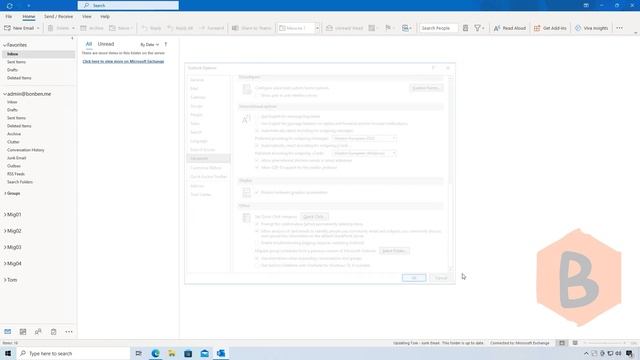
Task: Click the Unread/Read envelope icon
Action: 329,28
